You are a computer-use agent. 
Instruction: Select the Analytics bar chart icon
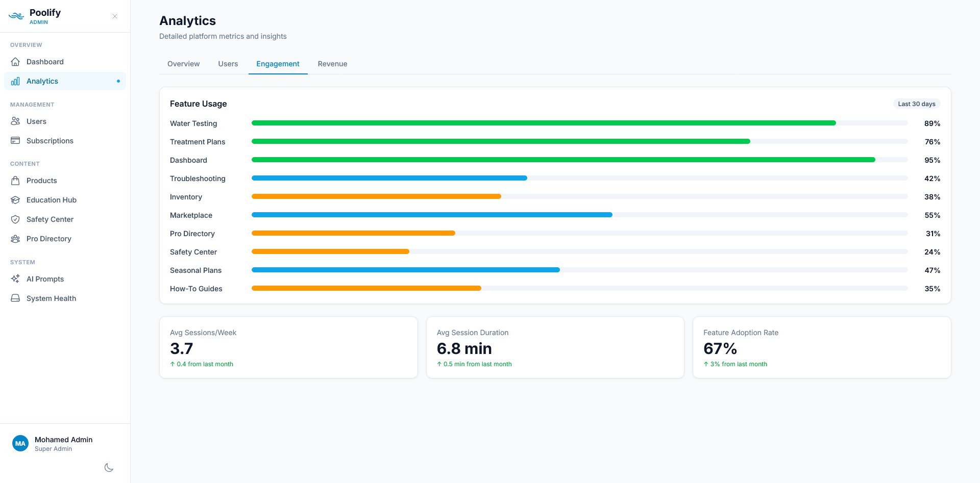tap(16, 81)
